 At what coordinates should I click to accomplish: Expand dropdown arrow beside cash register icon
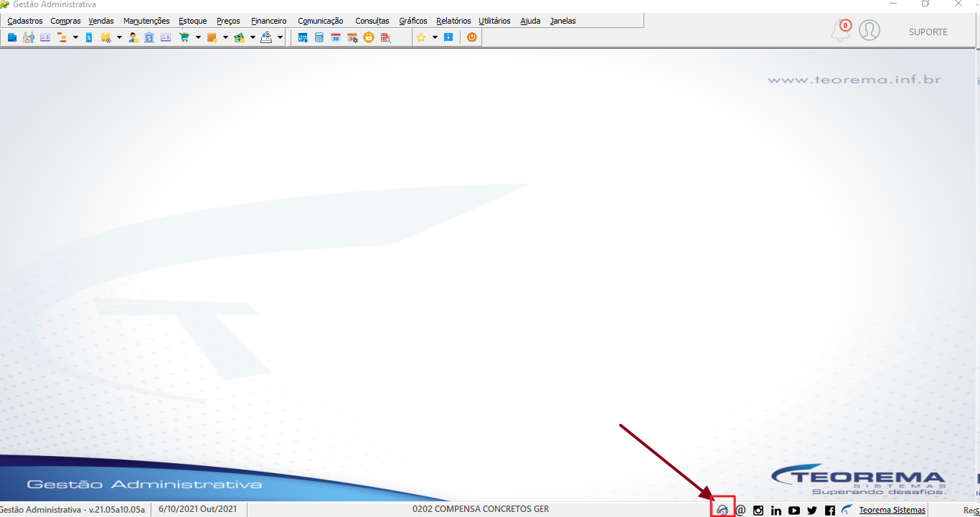280,37
